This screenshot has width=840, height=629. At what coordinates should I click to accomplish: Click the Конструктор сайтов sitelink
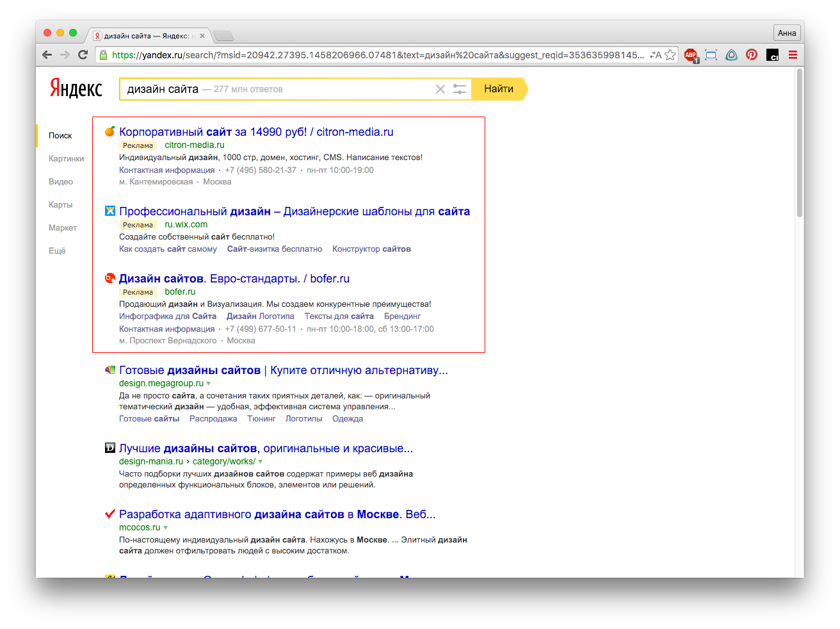pos(371,249)
